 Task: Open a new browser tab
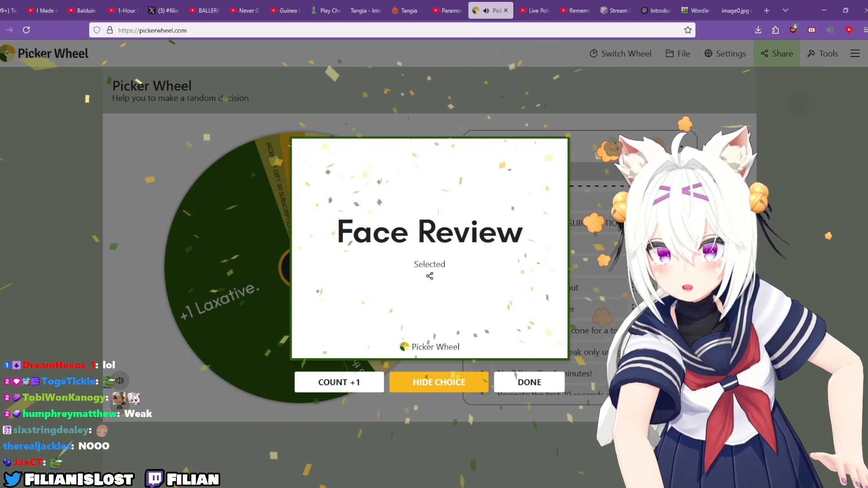tap(766, 10)
